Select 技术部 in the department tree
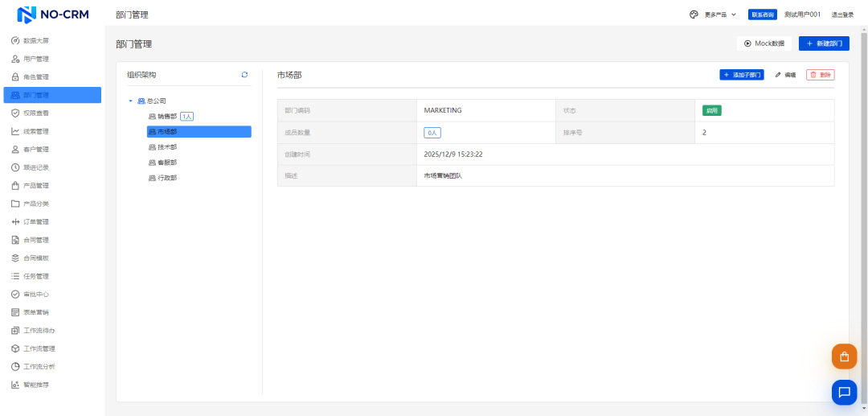This screenshot has height=416, width=868. point(167,147)
